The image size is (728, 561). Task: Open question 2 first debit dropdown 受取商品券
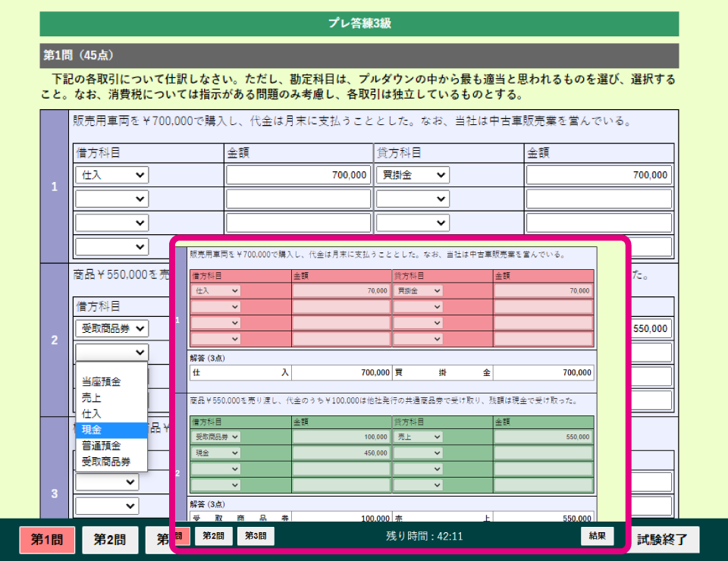click(111, 328)
